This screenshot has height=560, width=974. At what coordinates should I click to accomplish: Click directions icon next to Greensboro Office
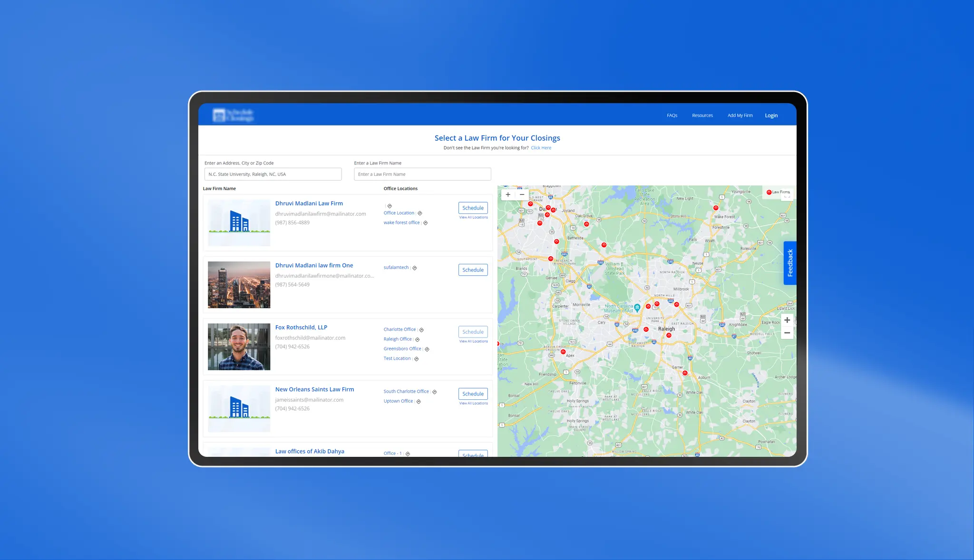click(x=427, y=349)
